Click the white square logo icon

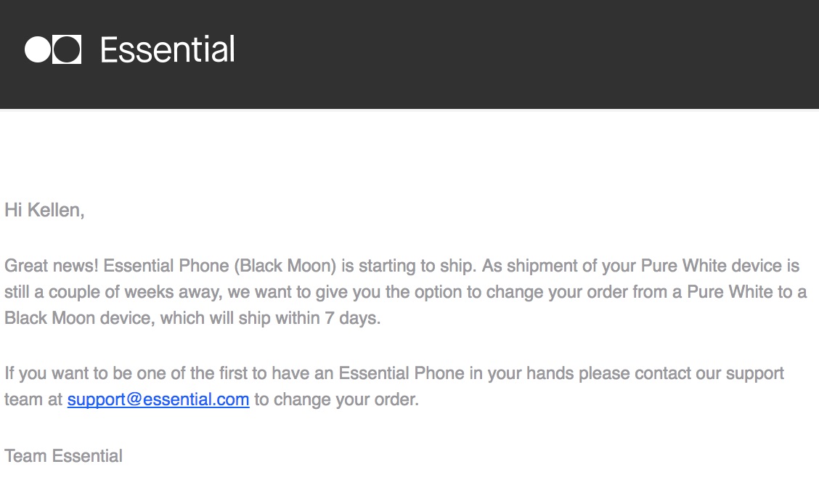pos(68,49)
